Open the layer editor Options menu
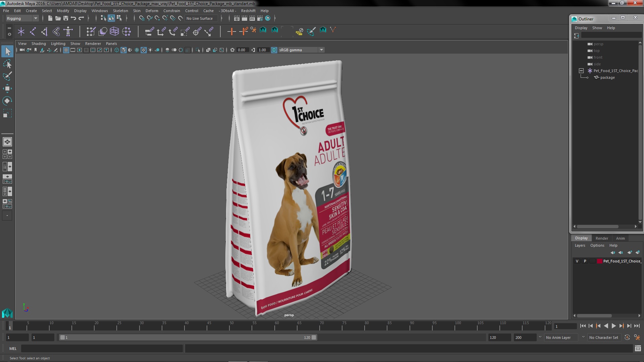644x362 pixels. click(597, 245)
